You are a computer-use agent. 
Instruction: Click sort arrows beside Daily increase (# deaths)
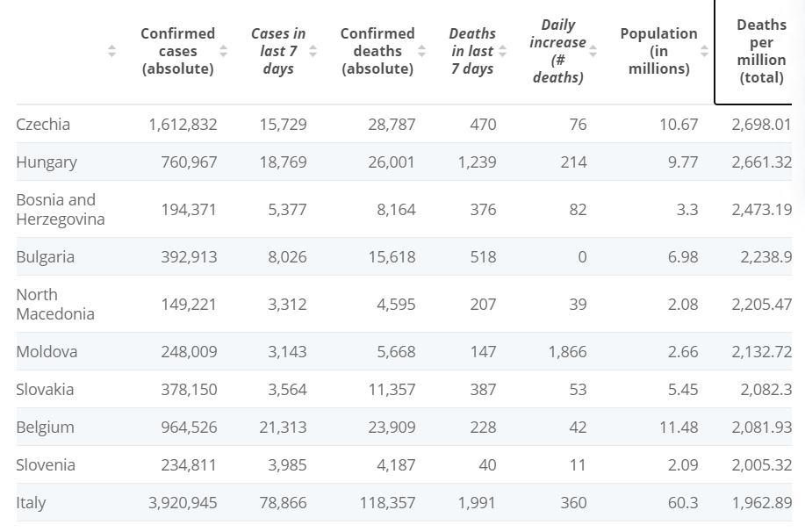click(593, 51)
